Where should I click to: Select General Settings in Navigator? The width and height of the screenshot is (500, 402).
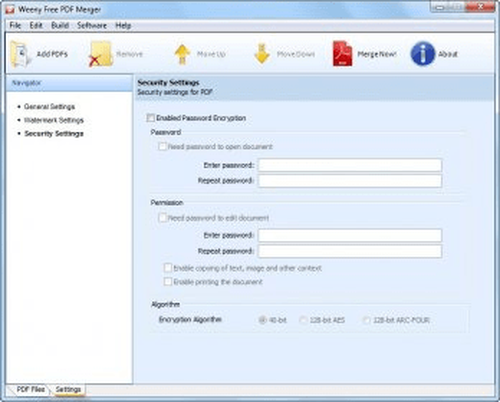pos(49,107)
